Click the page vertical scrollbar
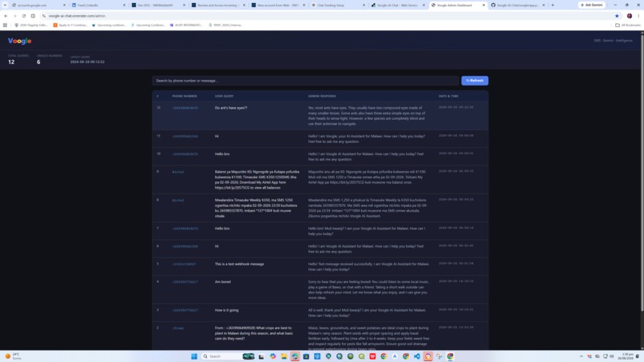The height and width of the screenshot is (362, 644). tap(642, 173)
